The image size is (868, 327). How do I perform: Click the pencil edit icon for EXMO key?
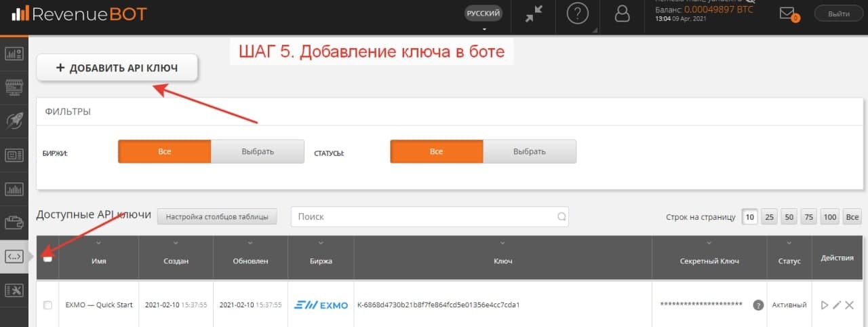[x=837, y=305]
